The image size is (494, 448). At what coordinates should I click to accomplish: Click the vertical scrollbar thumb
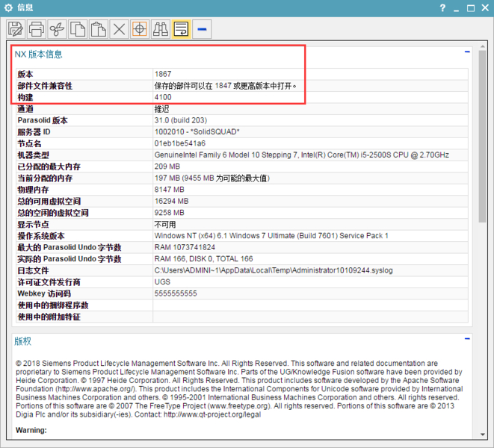482,137
